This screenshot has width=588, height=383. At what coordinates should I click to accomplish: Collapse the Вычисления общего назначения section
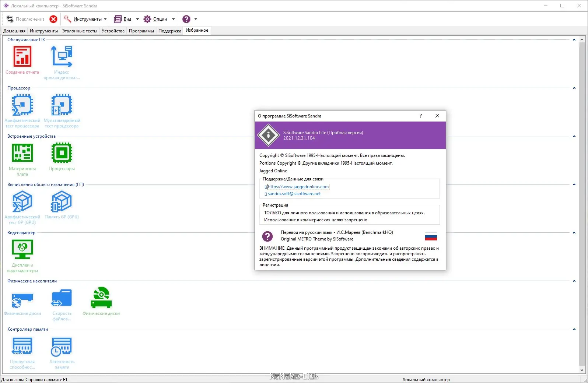(574, 185)
